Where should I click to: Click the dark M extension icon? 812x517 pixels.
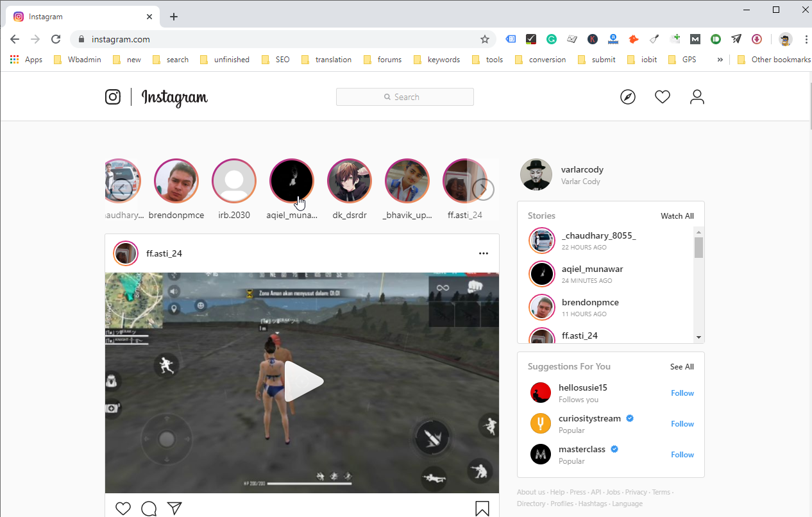point(695,39)
